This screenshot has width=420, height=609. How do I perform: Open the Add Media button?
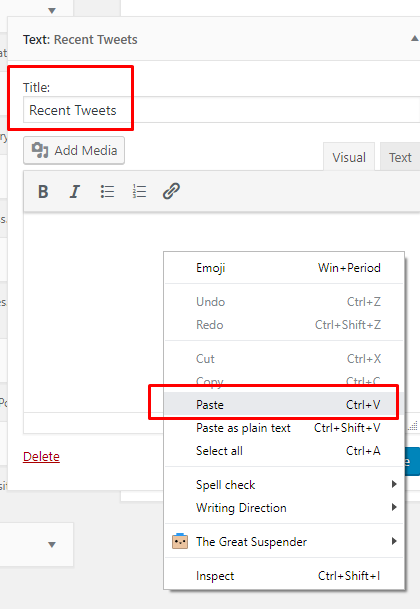click(x=74, y=150)
